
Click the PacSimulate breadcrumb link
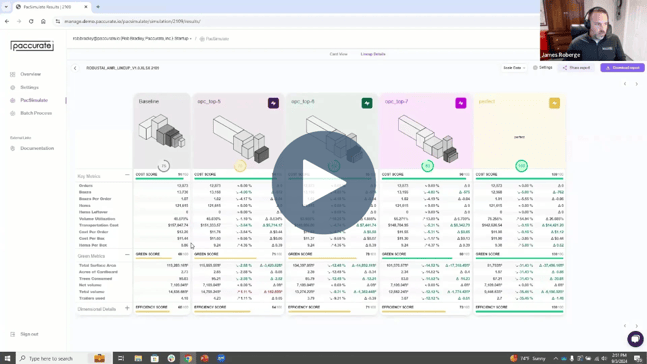coord(215,39)
